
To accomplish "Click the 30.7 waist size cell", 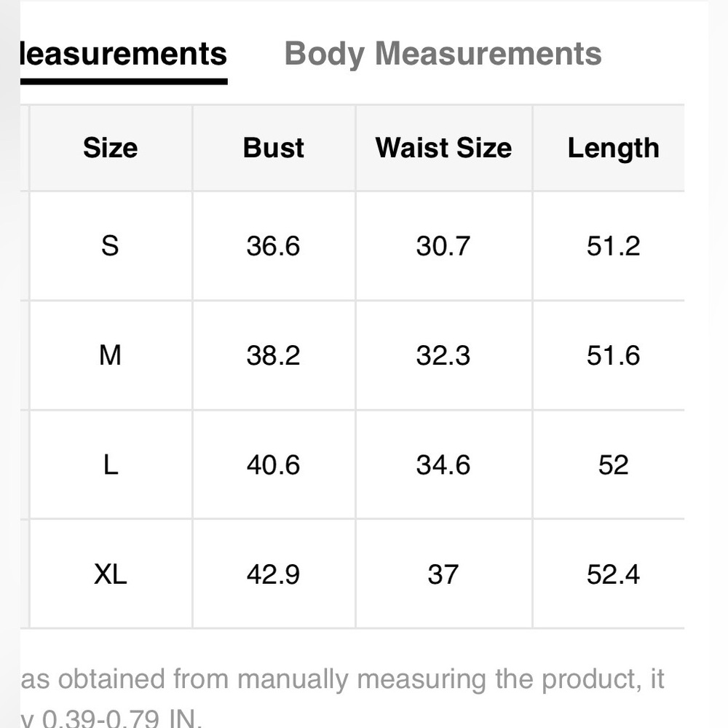I will pos(443,246).
